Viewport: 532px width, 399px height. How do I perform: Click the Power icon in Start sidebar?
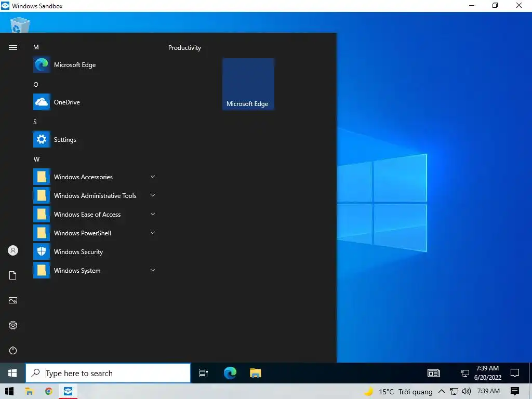pyautogui.click(x=13, y=350)
